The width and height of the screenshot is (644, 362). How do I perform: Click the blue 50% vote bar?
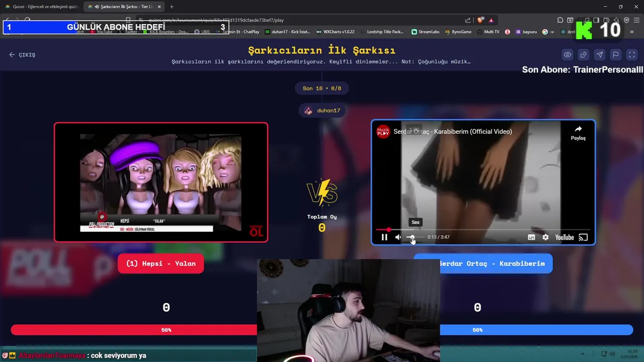(x=536, y=330)
